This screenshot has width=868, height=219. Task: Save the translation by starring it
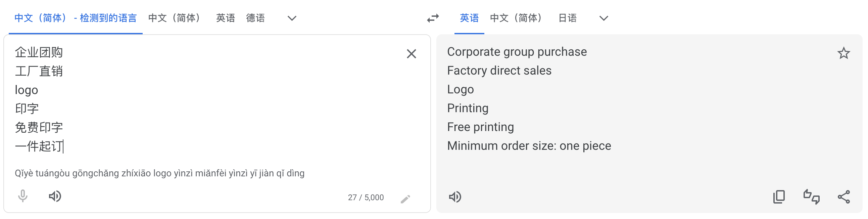(844, 53)
